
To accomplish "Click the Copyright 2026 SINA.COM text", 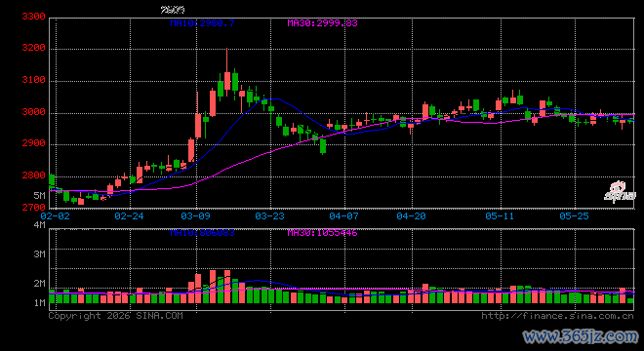I will [x=116, y=316].
